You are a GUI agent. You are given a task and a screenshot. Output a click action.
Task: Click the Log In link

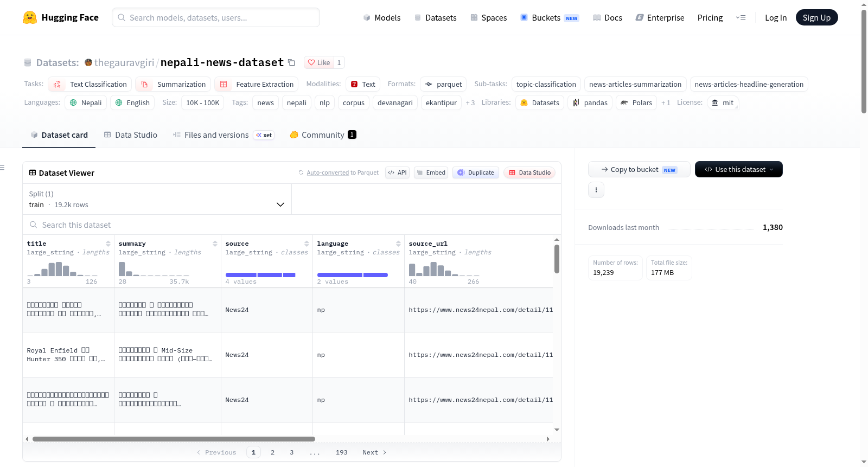(776, 17)
